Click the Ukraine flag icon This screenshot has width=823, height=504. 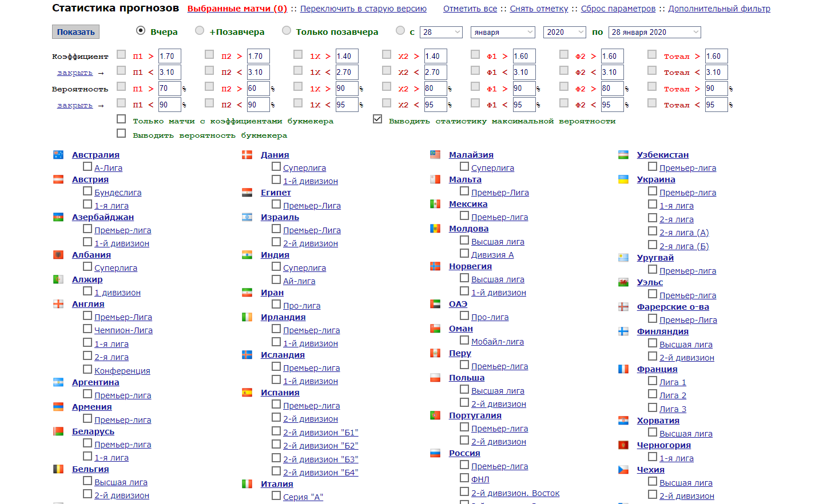pyautogui.click(x=623, y=179)
